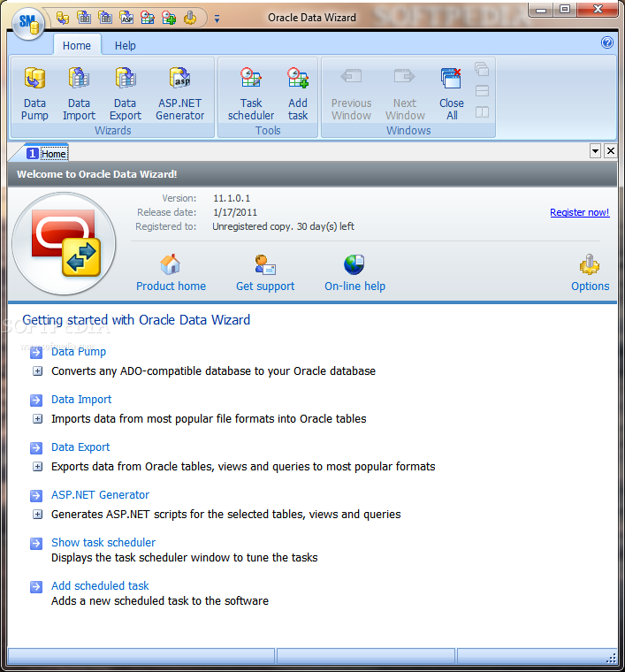Click the Oracle Data Wizard logo image
The height and width of the screenshot is (672, 625).
[64, 243]
